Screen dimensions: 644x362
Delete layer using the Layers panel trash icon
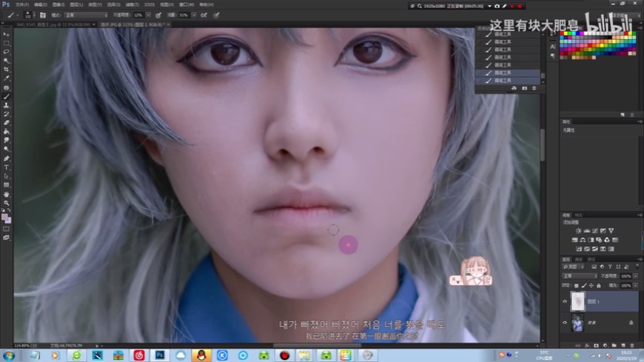coord(631,346)
